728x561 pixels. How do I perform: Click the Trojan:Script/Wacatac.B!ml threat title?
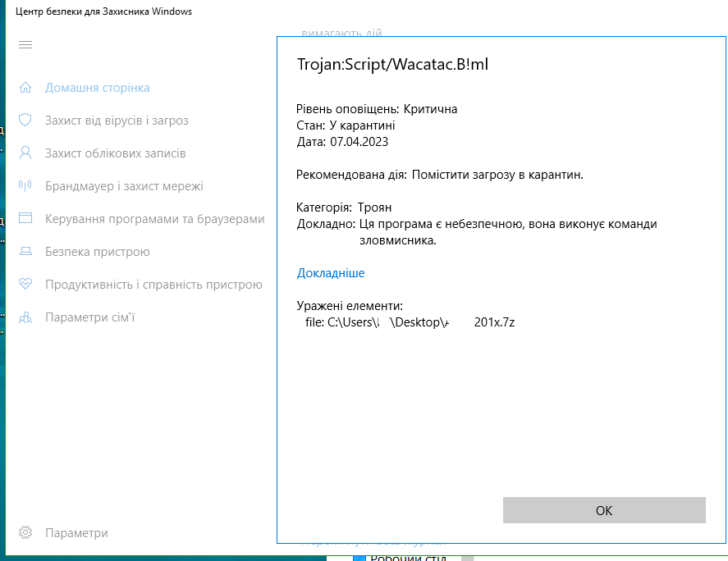392,64
